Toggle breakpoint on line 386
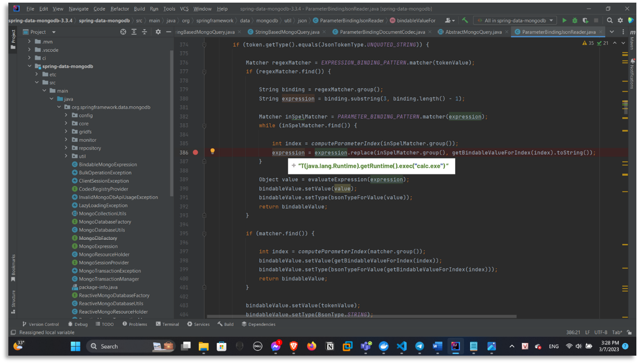 point(196,152)
